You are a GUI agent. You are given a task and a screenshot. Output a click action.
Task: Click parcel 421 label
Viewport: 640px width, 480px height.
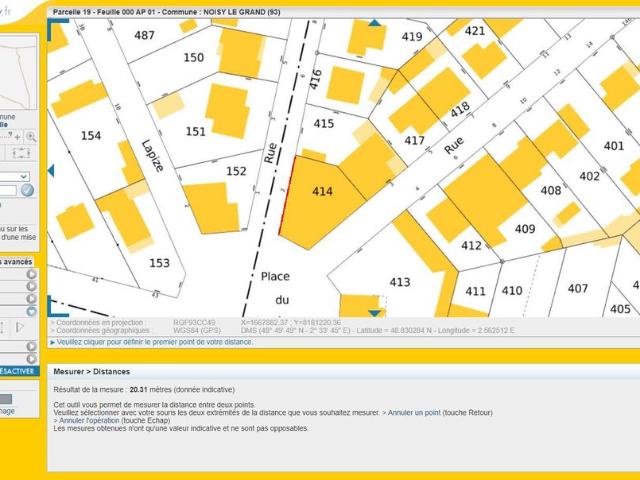click(475, 31)
